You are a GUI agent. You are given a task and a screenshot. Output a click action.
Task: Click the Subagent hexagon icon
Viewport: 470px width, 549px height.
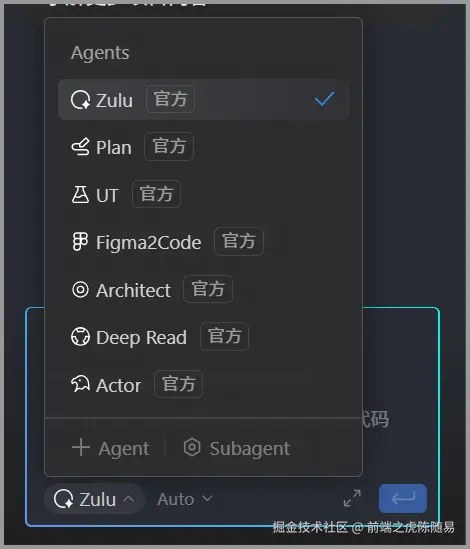(x=192, y=447)
